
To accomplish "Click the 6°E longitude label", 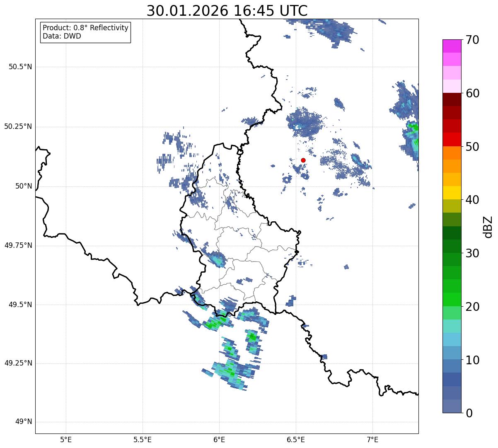I will point(219,440).
